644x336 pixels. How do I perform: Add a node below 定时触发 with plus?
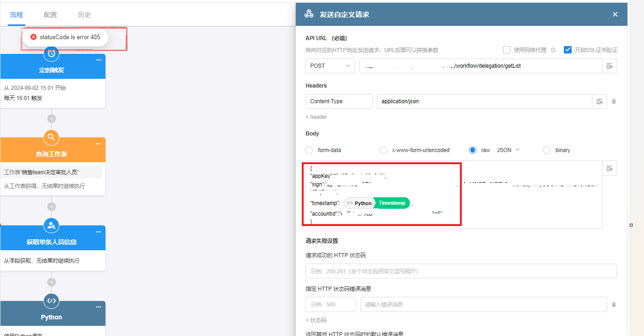(x=52, y=118)
